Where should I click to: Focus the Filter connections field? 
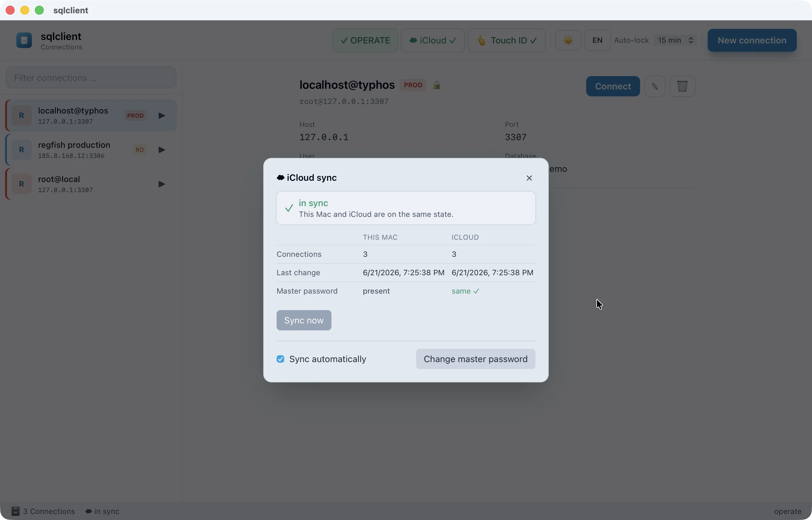click(91, 78)
